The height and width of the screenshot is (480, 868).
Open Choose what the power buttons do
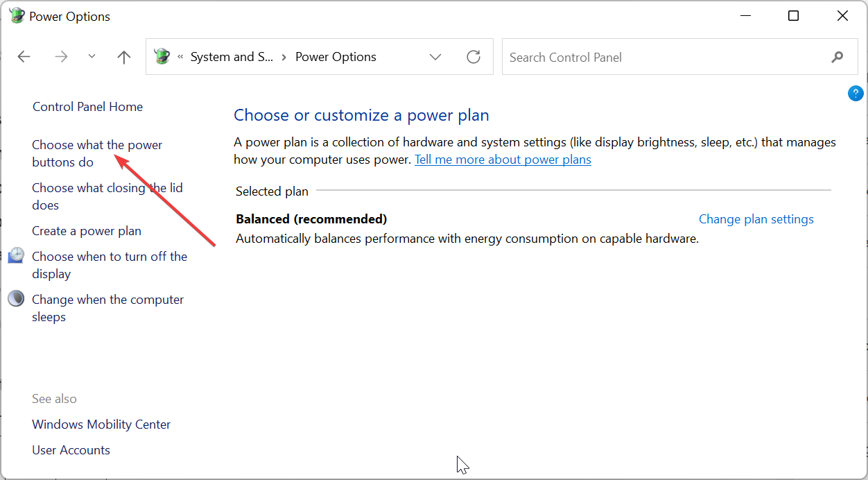[x=97, y=153]
